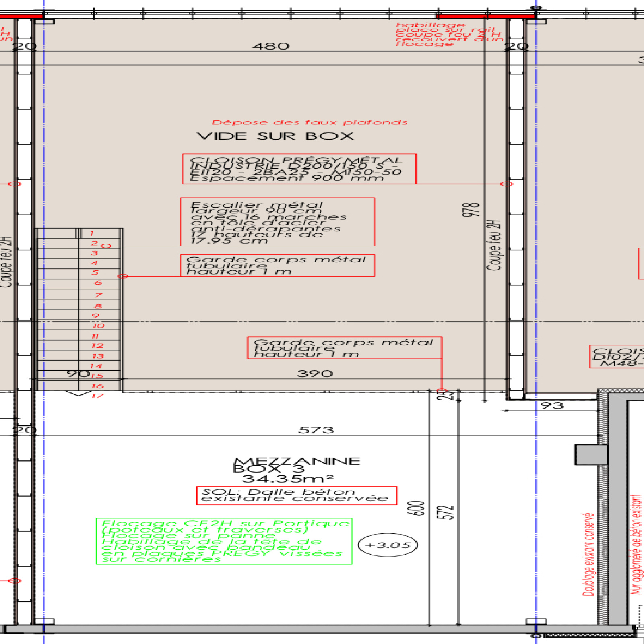Select the Cloison Prégymétal annotation box
This screenshot has height=644, width=644.
tap(299, 169)
